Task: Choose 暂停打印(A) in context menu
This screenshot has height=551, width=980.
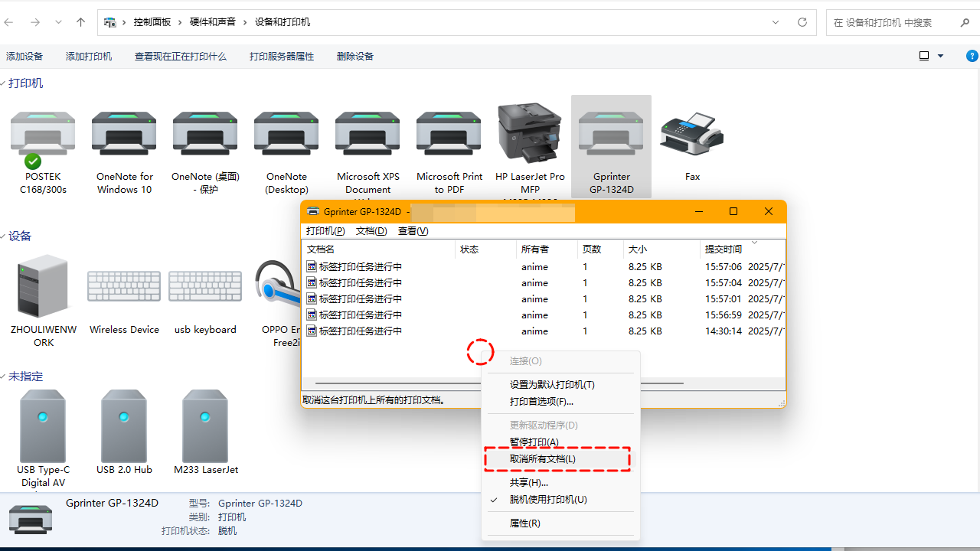Action: (534, 442)
